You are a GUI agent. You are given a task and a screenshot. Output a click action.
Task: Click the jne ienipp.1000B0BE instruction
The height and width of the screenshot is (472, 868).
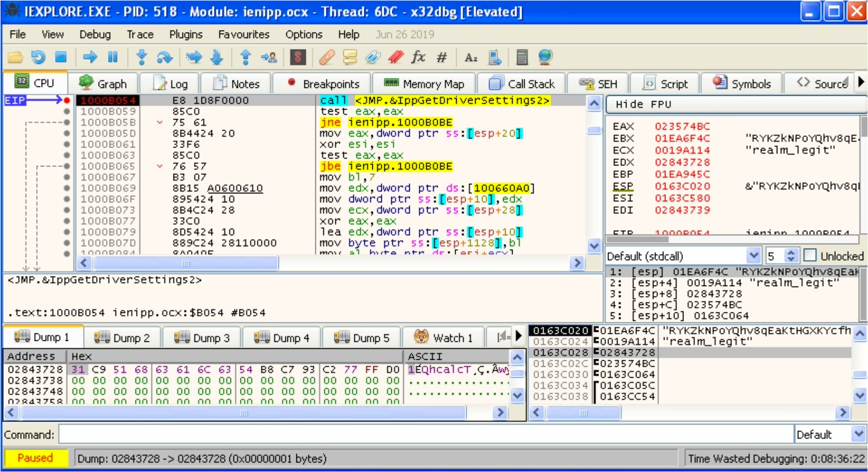[386, 122]
